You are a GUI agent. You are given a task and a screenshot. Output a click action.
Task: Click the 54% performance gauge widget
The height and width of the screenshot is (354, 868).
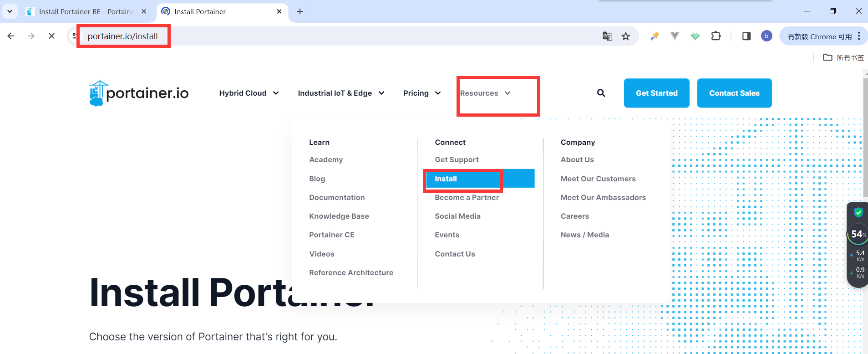click(x=858, y=234)
